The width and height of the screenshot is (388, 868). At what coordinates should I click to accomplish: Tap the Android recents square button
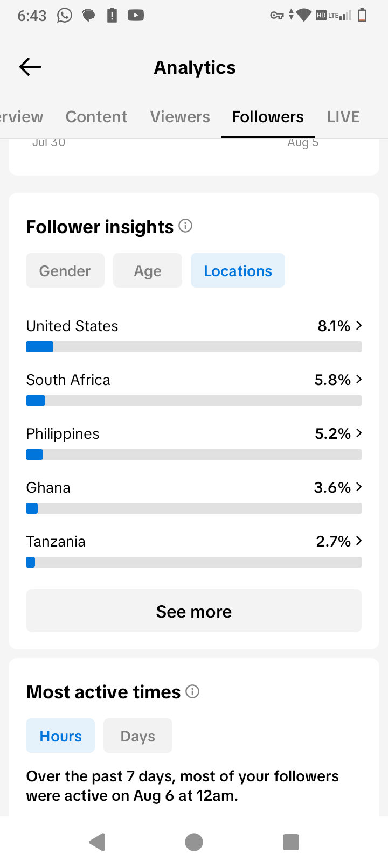point(291,842)
